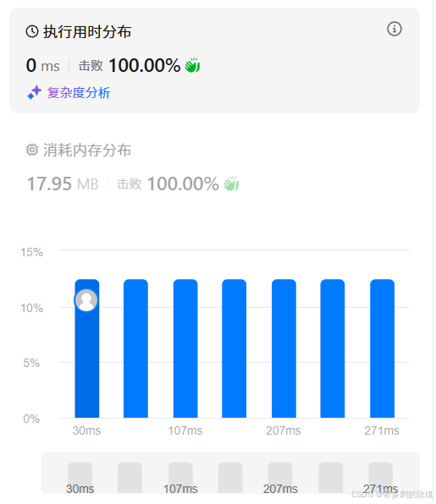This screenshot has height=504, width=436.
Task: Click the 107ms bar in range slider
Action: tap(180, 478)
